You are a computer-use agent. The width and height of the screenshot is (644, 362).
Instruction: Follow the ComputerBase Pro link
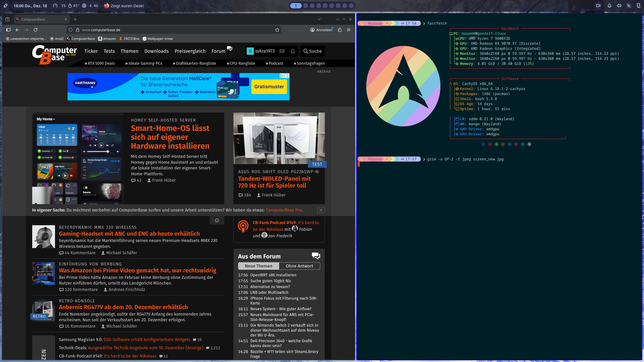283,210
